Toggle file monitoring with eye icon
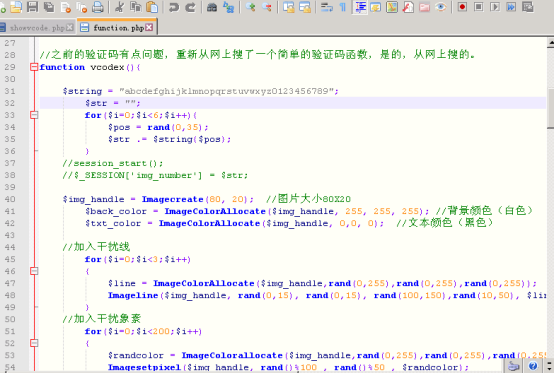 point(441,7)
